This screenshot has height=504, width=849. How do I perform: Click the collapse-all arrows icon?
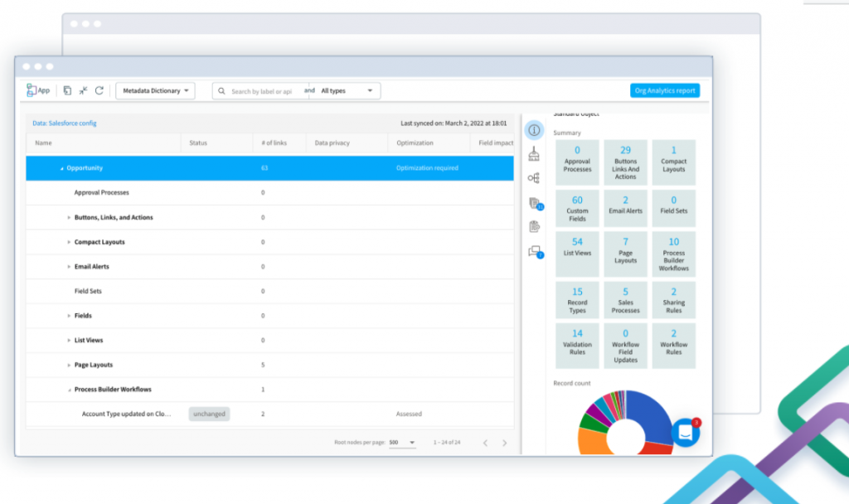(83, 90)
